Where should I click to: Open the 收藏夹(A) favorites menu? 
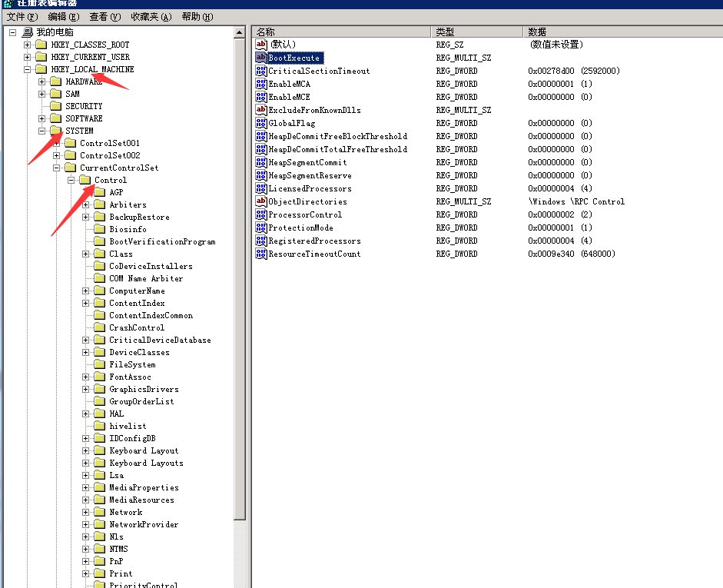pos(150,16)
